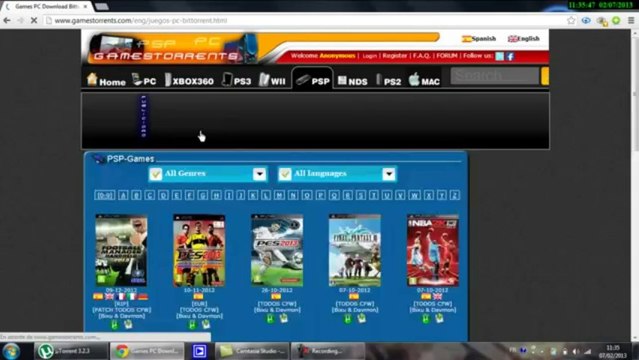
Task: Open the PS2 games tab
Action: pyautogui.click(x=388, y=80)
